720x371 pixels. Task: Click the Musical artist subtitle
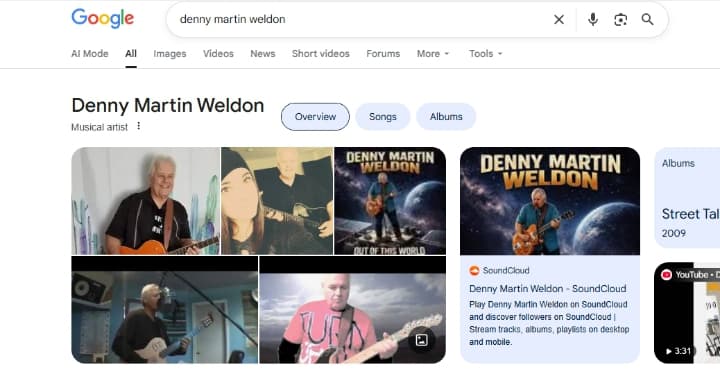[x=100, y=127]
